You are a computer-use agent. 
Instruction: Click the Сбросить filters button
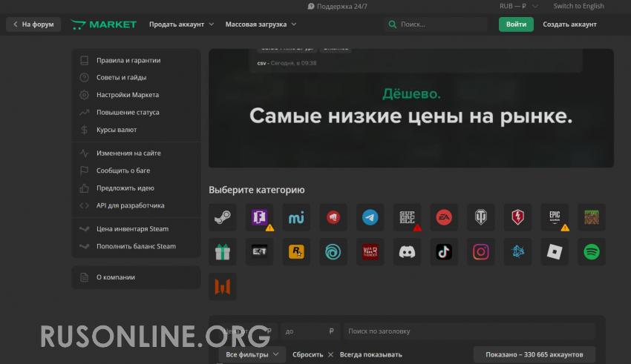click(x=313, y=354)
